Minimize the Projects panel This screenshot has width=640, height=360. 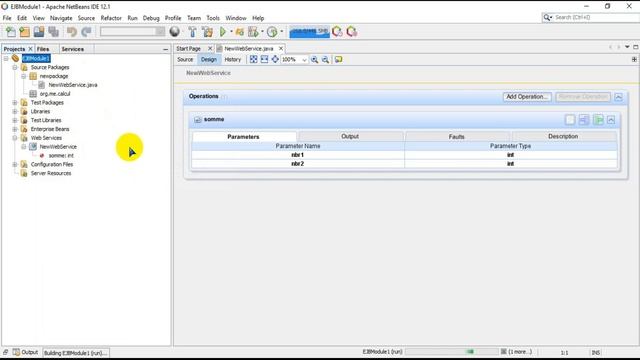pyautogui.click(x=165, y=49)
